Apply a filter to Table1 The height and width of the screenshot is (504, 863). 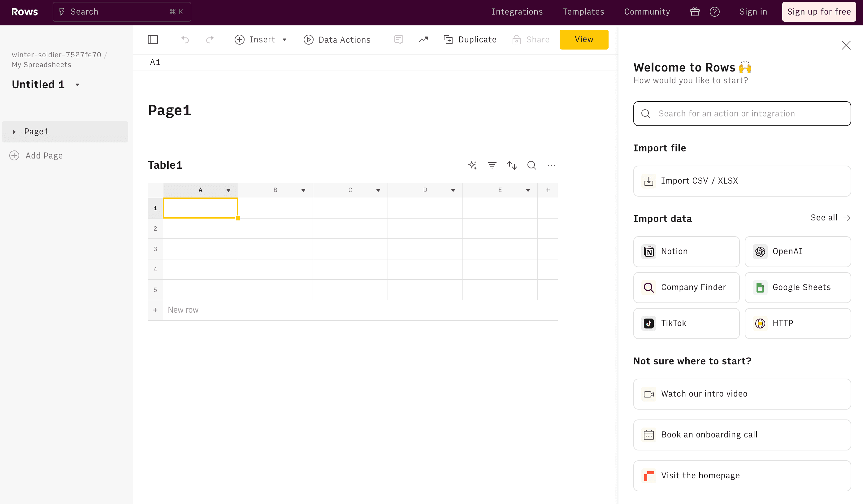pos(492,165)
